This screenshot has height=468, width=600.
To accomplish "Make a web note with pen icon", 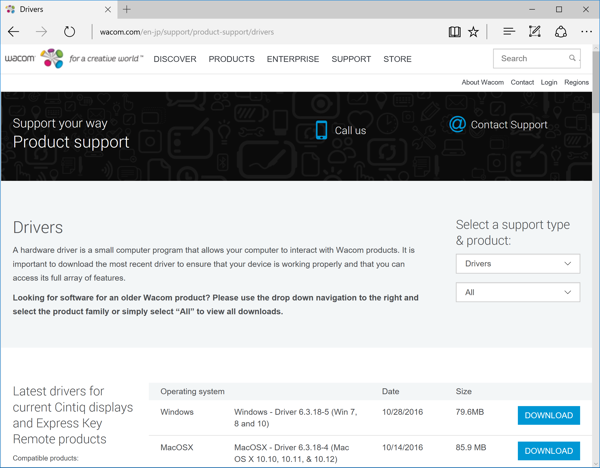I will click(x=535, y=32).
